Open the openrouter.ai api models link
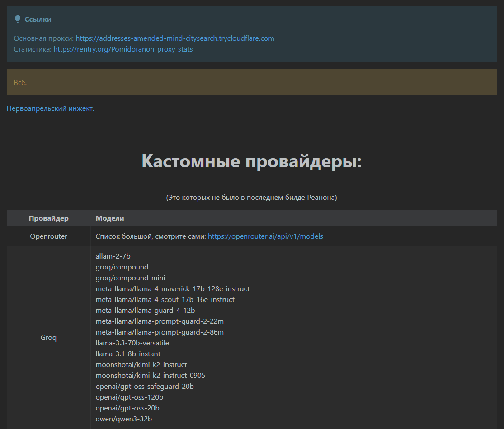The width and height of the screenshot is (504, 429). click(x=265, y=236)
